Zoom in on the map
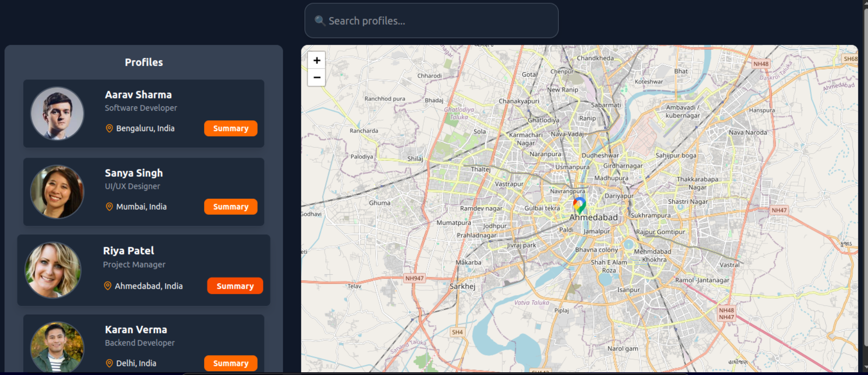Image resolution: width=868 pixels, height=375 pixels. [317, 60]
